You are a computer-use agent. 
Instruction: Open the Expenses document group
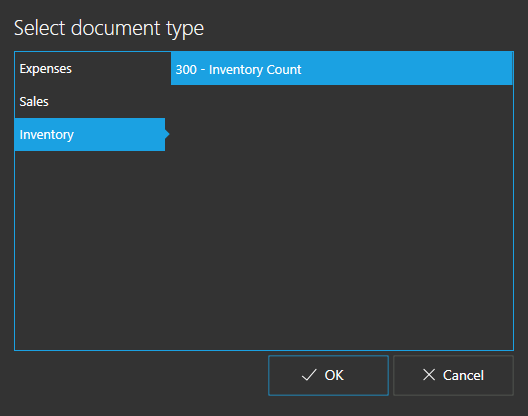(x=90, y=69)
